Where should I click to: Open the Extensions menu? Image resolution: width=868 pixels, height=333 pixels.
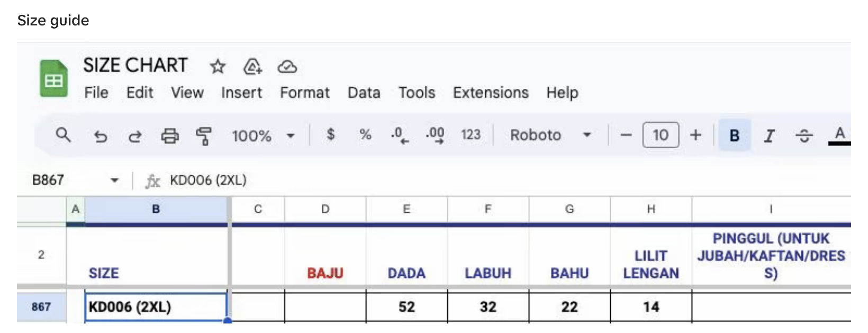[x=490, y=93]
